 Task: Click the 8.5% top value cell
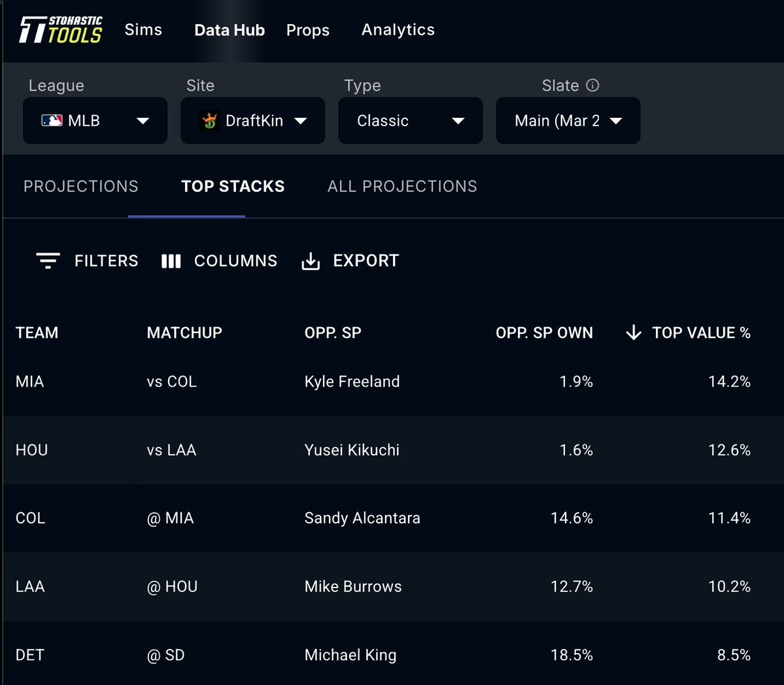[734, 655]
